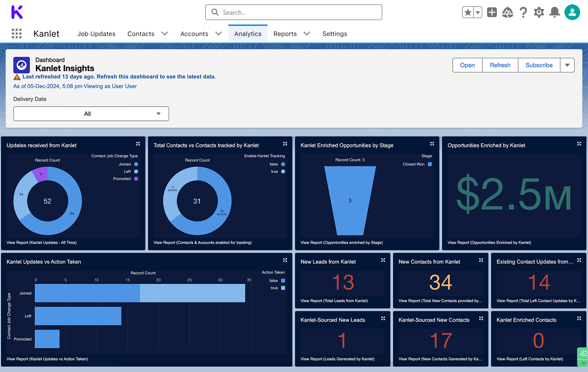Click the user profile avatar
588x372 pixels.
[572, 13]
